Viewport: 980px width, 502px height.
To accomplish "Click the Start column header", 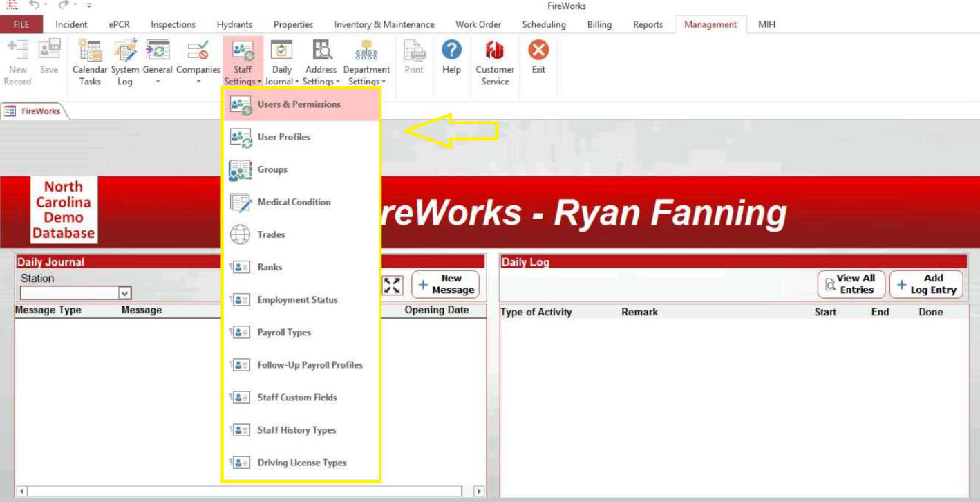I will point(826,313).
